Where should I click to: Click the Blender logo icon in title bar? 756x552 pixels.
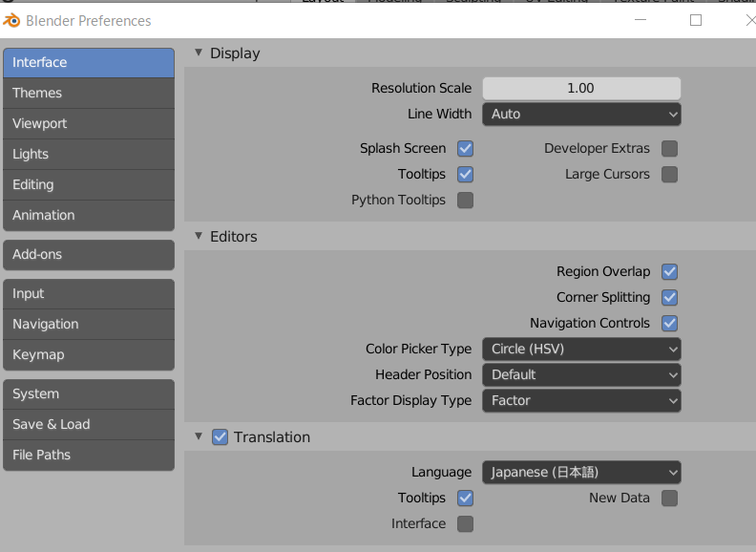(x=11, y=21)
